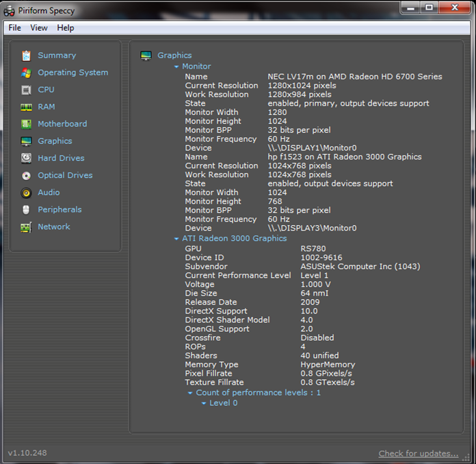Screen dimensions: 476x464
Task: Open the Motherboard section
Action: click(62, 124)
